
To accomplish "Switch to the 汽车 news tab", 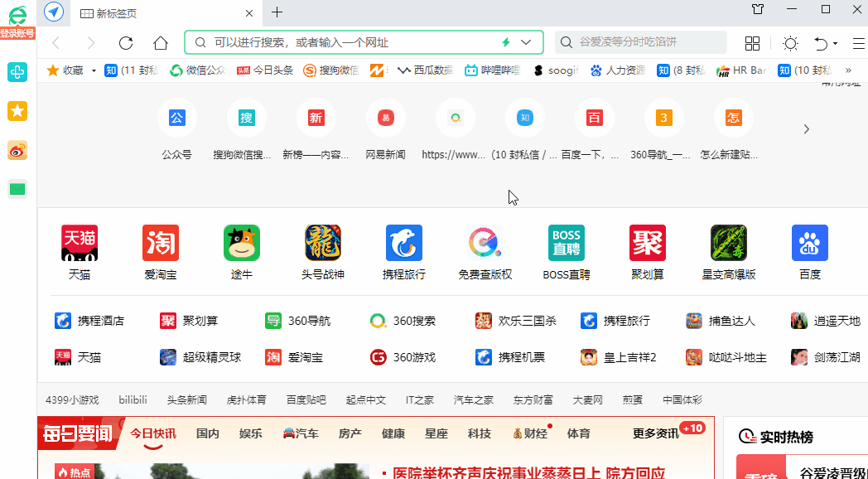I will tap(300, 433).
